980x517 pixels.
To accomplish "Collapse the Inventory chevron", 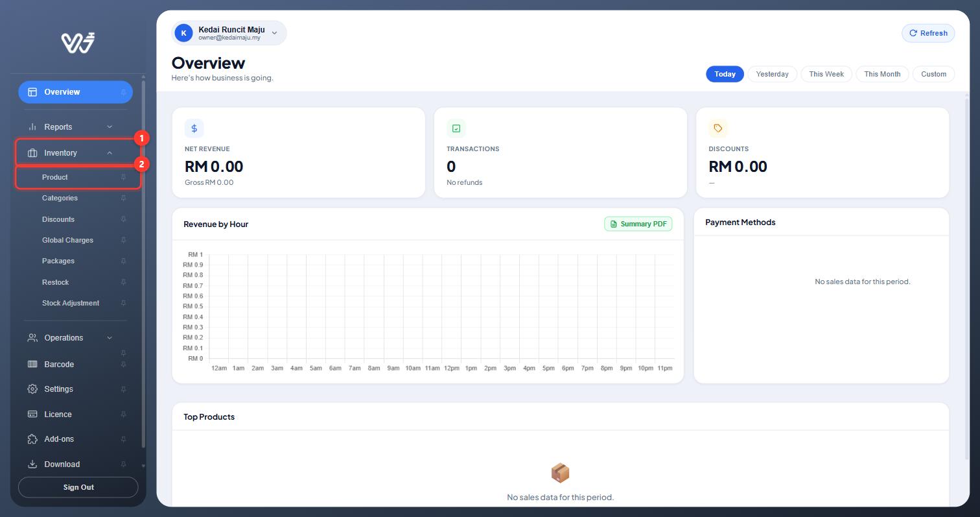I will click(110, 153).
